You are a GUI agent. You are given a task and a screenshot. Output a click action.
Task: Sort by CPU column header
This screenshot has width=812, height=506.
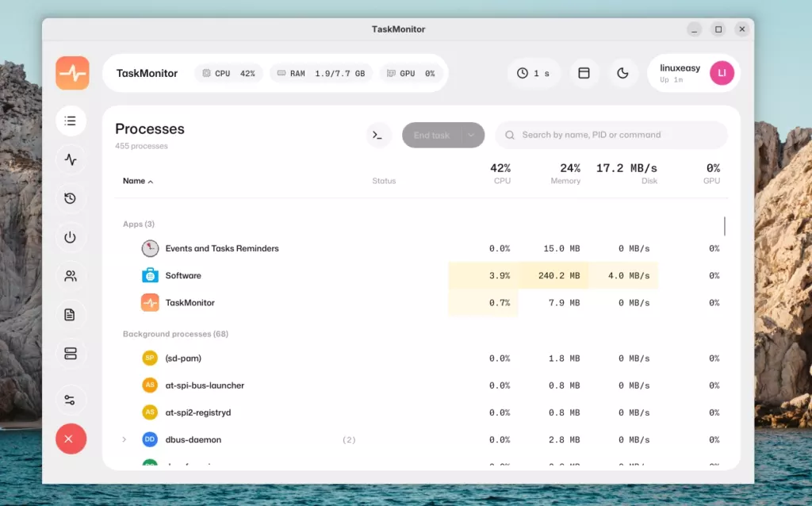(500, 174)
